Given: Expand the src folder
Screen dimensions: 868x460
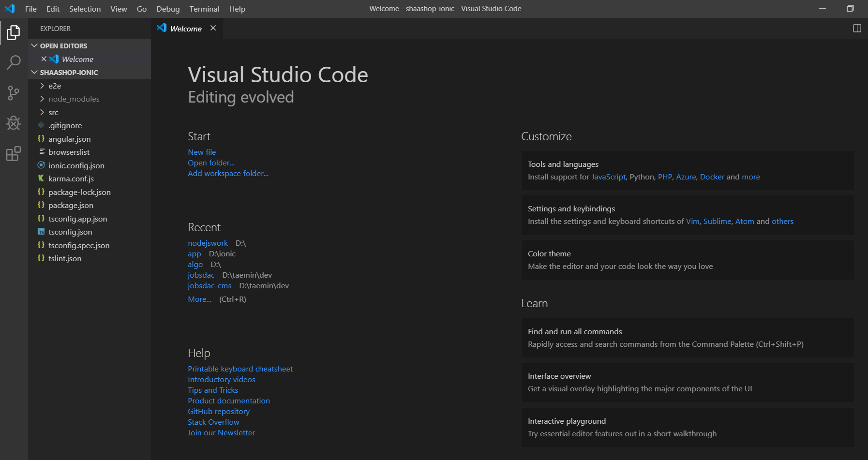Looking at the screenshot, I should [42, 112].
